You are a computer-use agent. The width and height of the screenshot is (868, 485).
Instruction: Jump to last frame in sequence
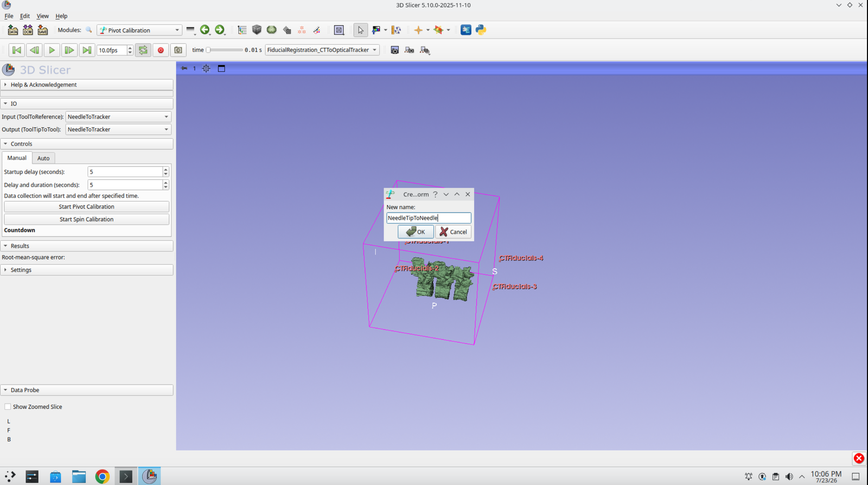coord(86,50)
